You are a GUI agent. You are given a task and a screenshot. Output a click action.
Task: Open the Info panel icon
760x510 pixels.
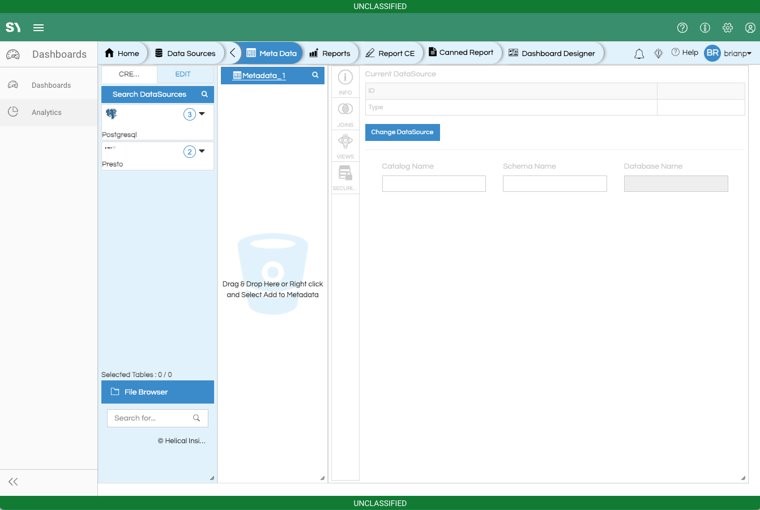345,80
